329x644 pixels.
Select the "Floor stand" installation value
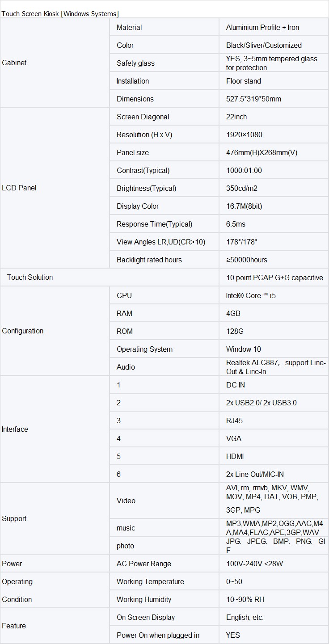(244, 81)
